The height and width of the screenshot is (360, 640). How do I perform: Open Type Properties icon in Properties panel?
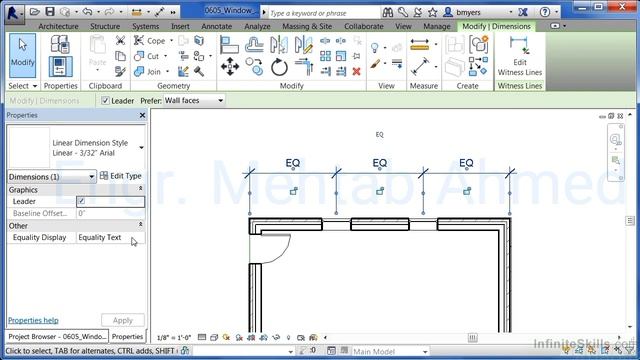[x=60, y=45]
